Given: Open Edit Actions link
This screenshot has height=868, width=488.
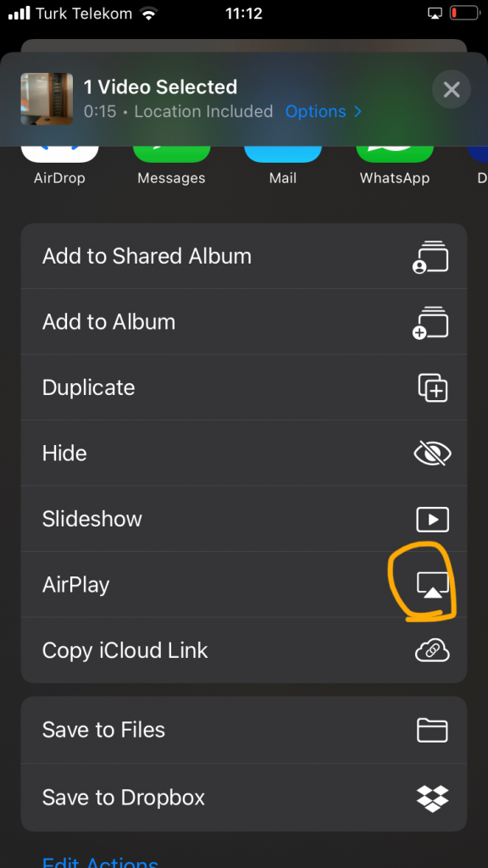Looking at the screenshot, I should (x=100, y=861).
